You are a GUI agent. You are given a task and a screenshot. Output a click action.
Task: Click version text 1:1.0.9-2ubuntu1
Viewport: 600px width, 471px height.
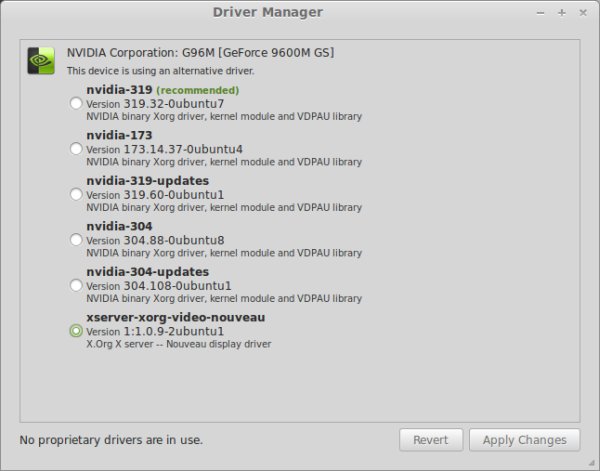(174, 332)
